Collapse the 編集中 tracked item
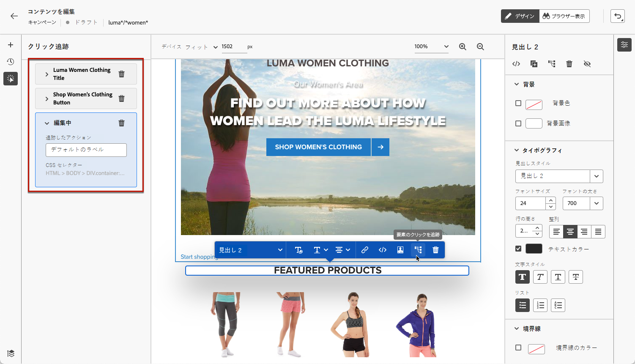 [x=47, y=123]
